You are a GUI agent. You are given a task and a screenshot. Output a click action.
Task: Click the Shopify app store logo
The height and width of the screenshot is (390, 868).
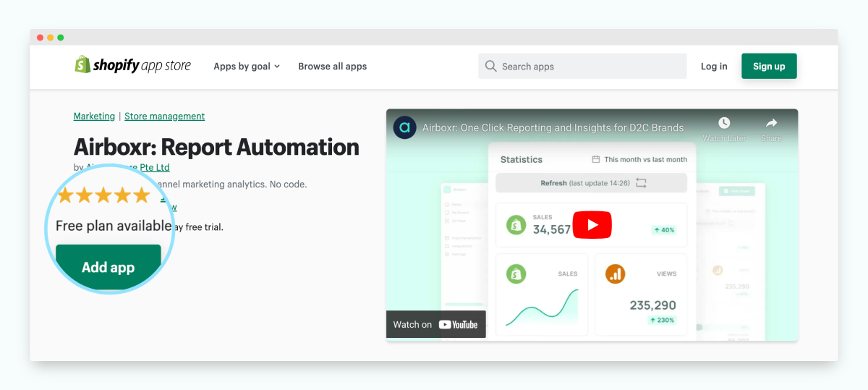point(132,65)
